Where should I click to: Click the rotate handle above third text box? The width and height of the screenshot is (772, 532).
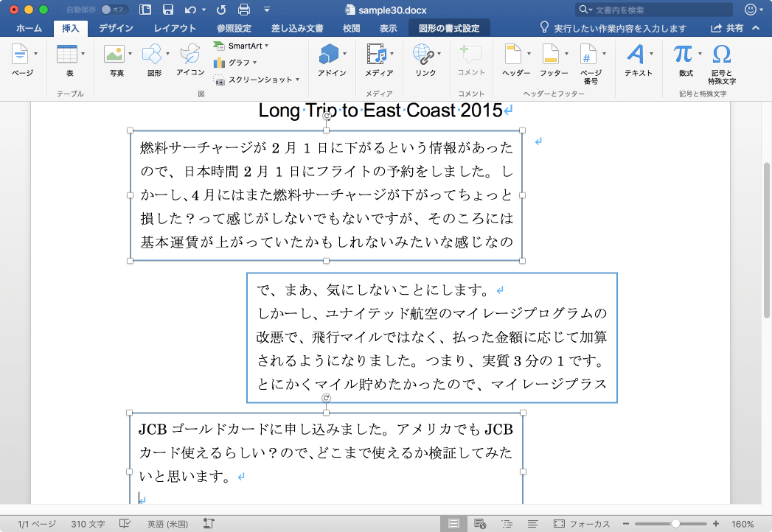click(x=326, y=398)
